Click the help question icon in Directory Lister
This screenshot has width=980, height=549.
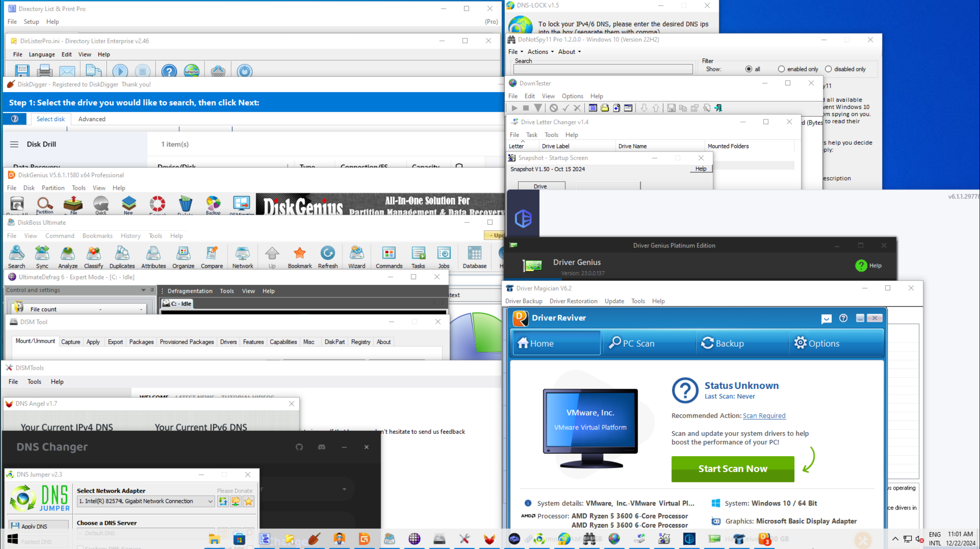[169, 70]
